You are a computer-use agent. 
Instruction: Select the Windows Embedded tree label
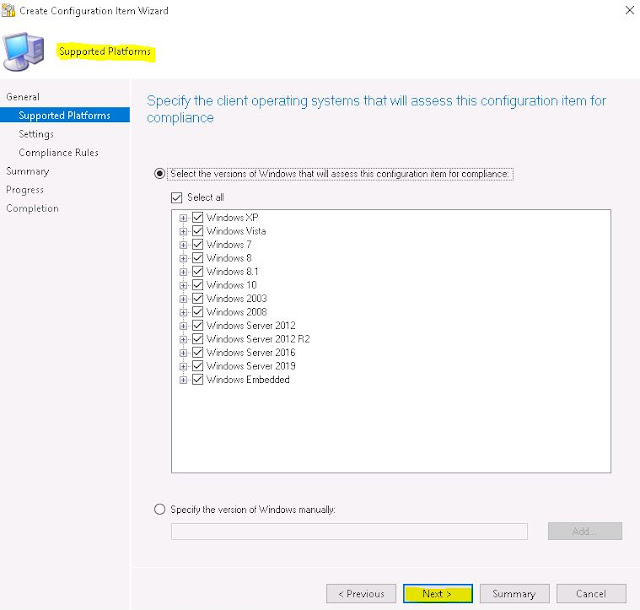click(x=248, y=380)
